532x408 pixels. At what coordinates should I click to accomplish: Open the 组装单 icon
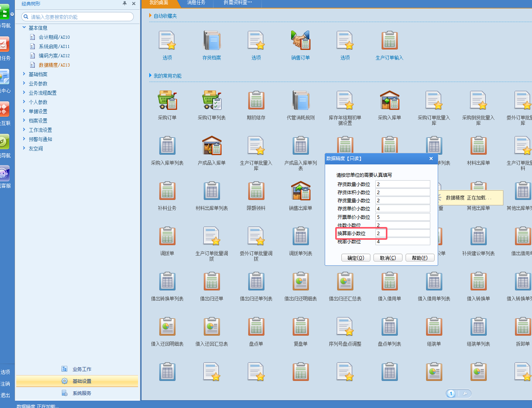(434, 327)
